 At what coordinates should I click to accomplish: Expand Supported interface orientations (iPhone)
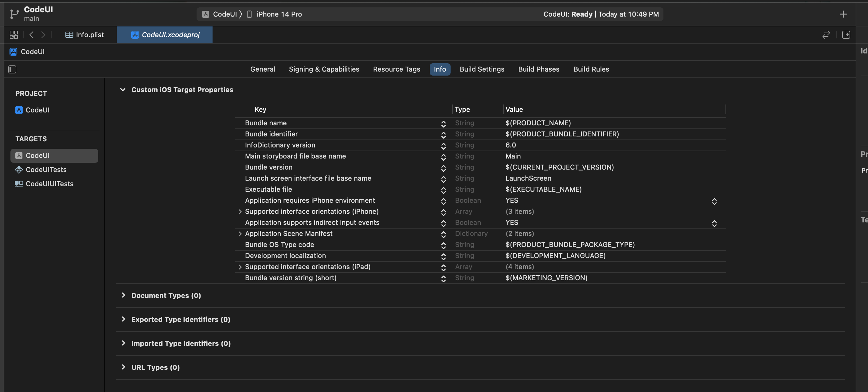pyautogui.click(x=240, y=212)
